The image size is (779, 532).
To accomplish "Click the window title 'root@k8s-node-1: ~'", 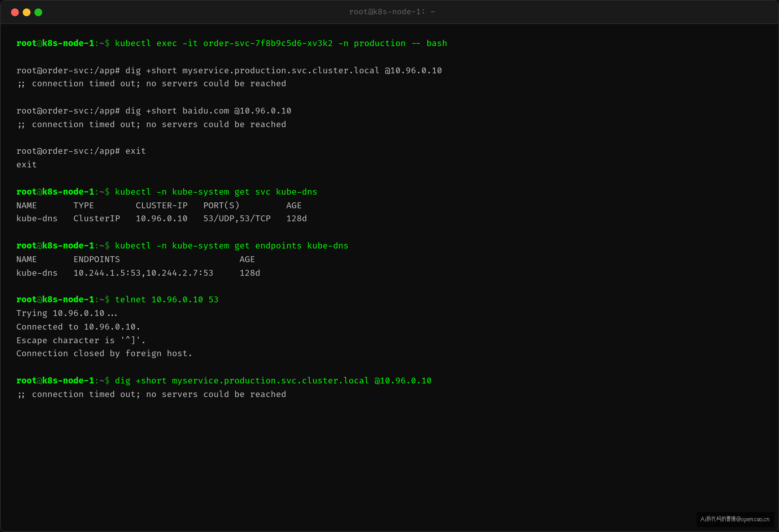I will (392, 12).
